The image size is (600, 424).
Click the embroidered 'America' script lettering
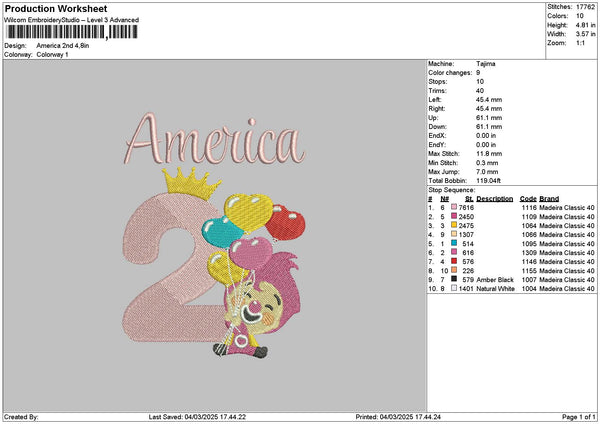(x=215, y=139)
